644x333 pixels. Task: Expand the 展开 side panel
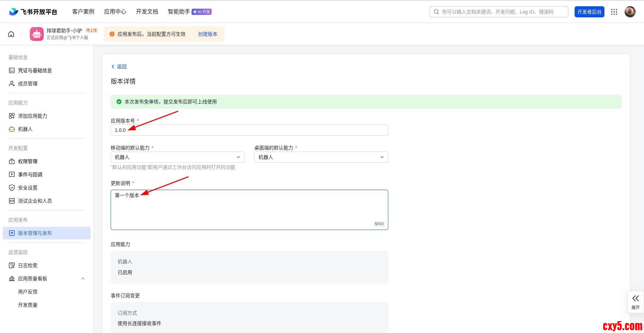coord(635,302)
